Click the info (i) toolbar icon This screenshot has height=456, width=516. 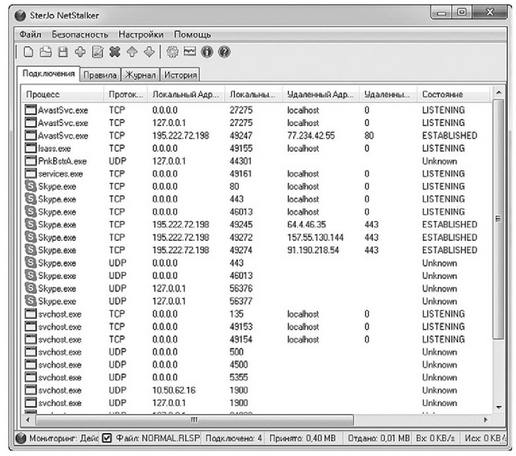click(207, 52)
